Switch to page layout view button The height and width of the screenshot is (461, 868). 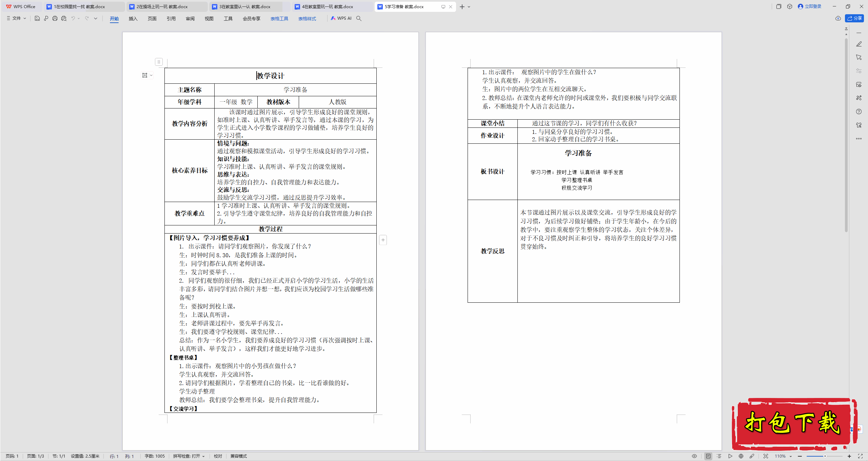[x=708, y=456]
